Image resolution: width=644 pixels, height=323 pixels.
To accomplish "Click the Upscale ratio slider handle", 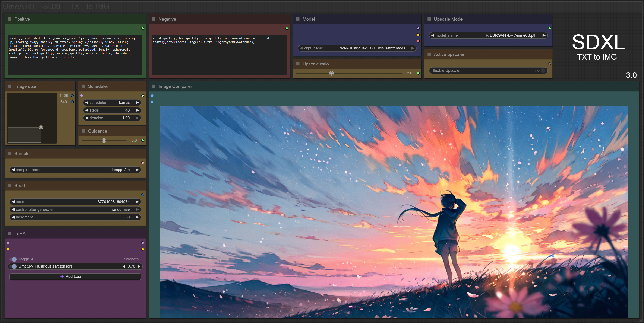I will [x=331, y=73].
